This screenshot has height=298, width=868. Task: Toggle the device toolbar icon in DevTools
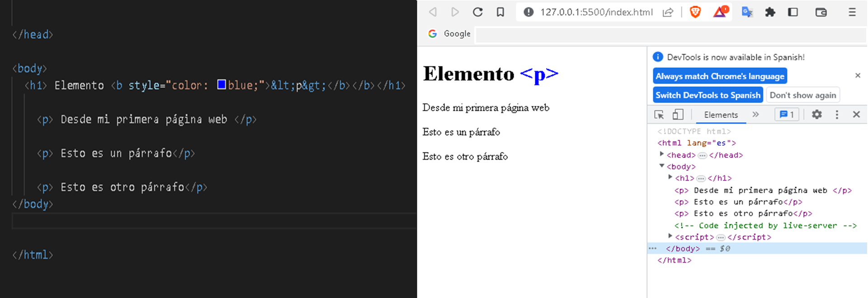678,114
